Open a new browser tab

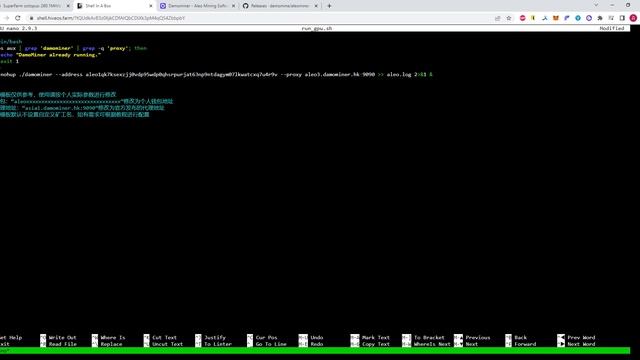click(x=329, y=6)
